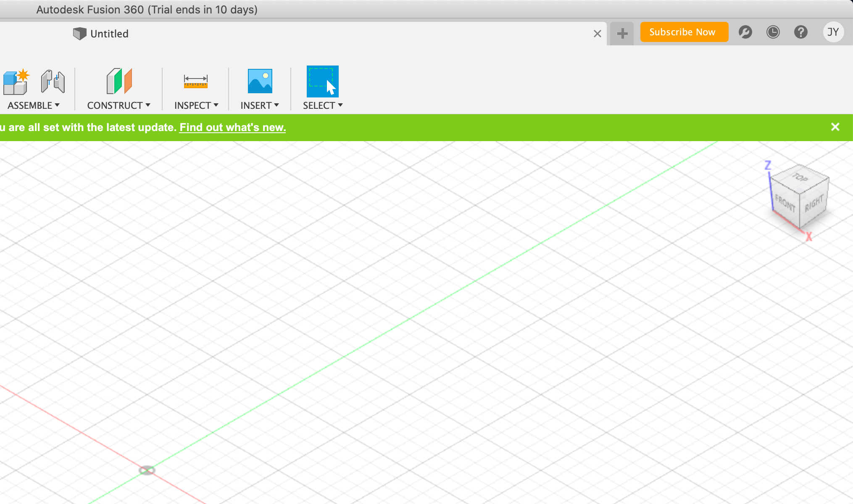Open the Job Status clock icon
This screenshot has height=504, width=853.
click(773, 32)
